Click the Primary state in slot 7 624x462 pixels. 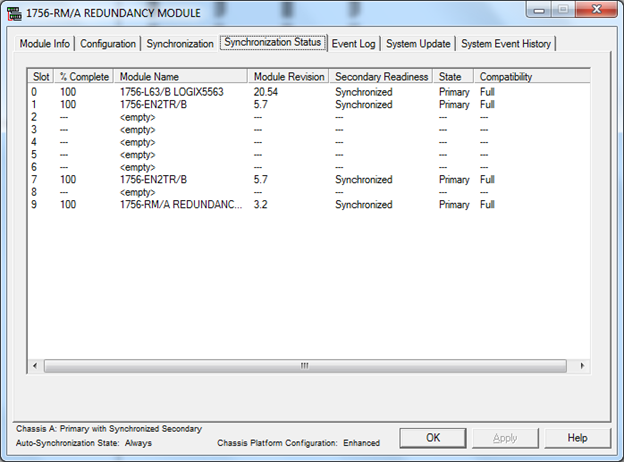tap(454, 179)
